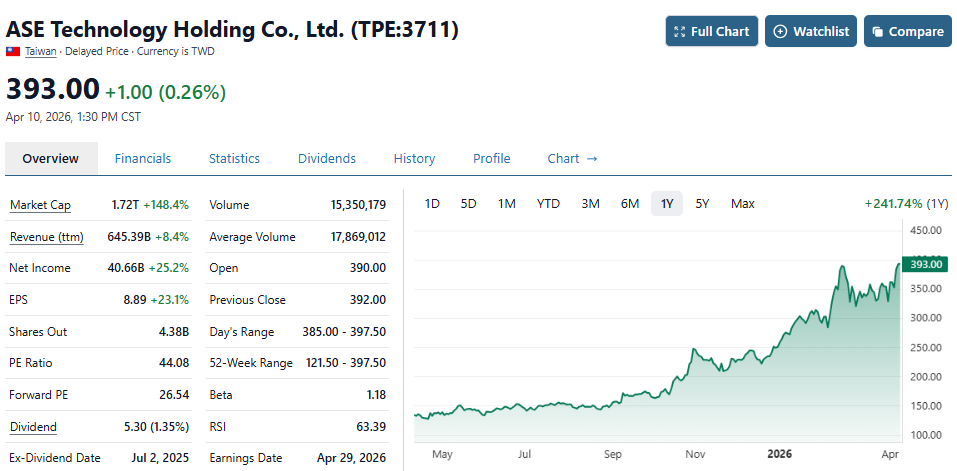Click the Taiwan flag icon

point(13,51)
